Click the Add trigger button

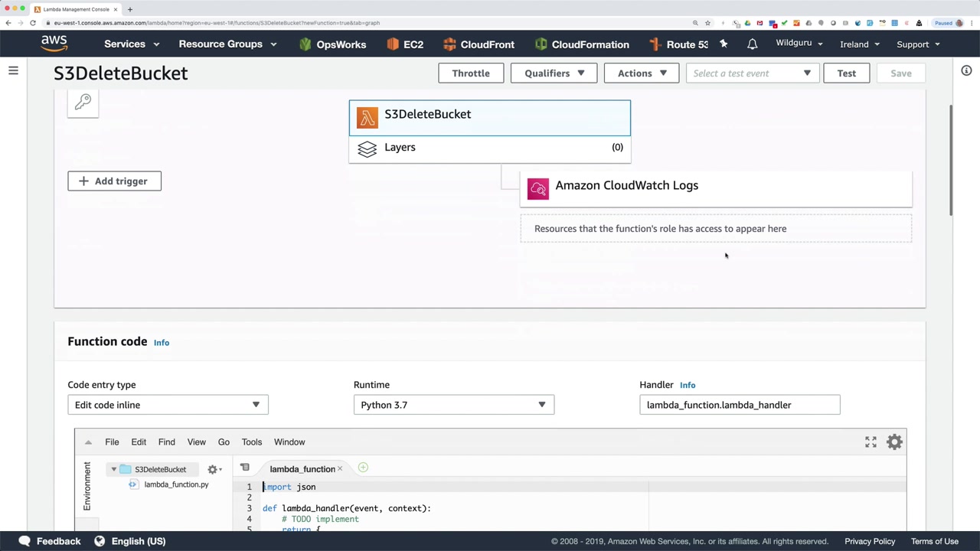114,181
